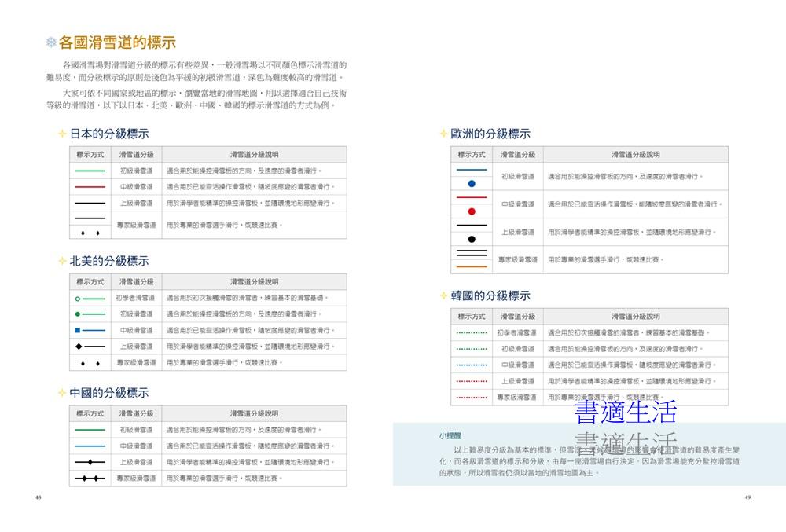Click 滑雪道分級說明 header in the 中國 table
786x532 pixels.
(x=254, y=414)
